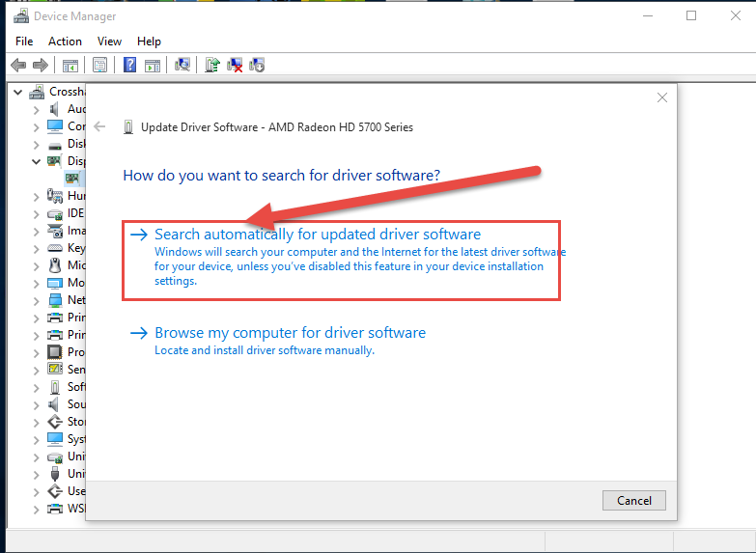756x553 pixels.
Task: Select the Keyboards category icon
Action: pos(55,248)
